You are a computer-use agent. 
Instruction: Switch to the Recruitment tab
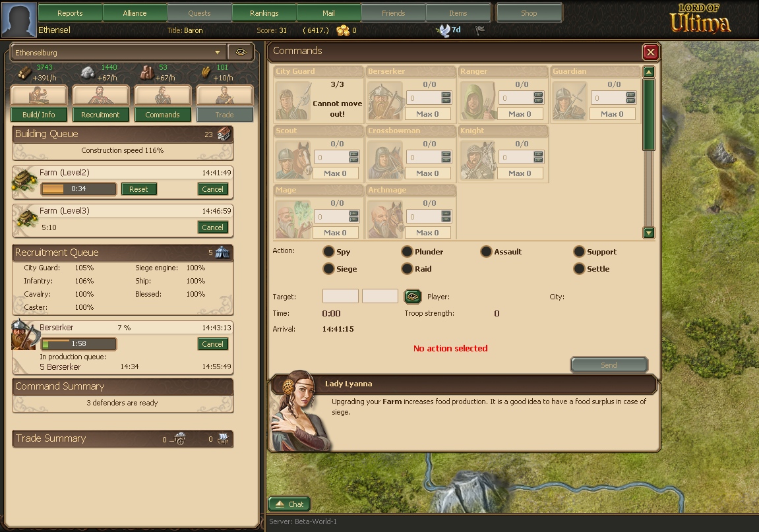100,115
